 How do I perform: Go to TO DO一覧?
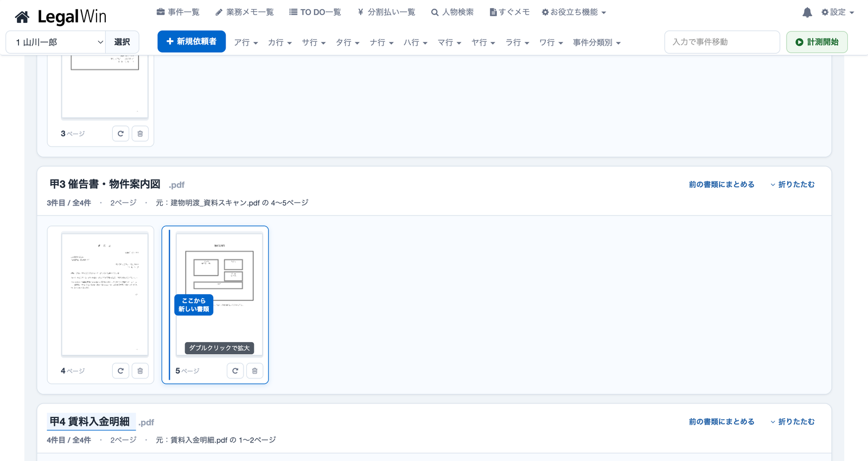pyautogui.click(x=315, y=12)
